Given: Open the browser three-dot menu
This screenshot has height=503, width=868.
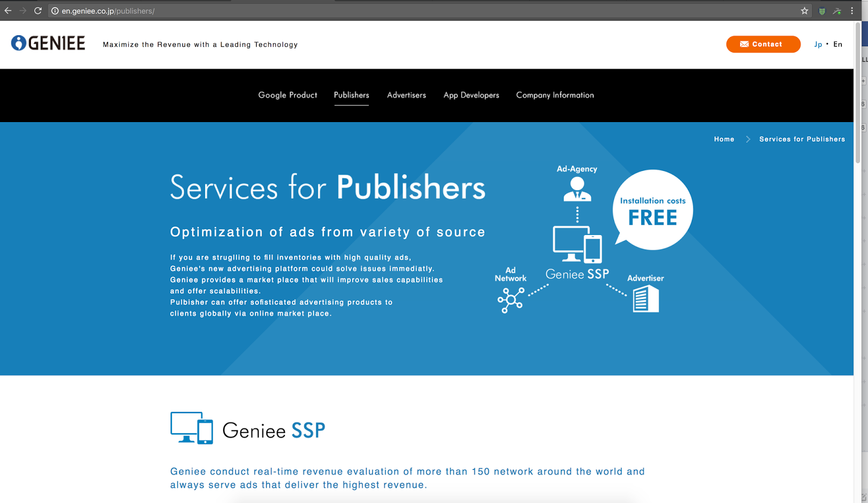Looking at the screenshot, I should pos(852,11).
